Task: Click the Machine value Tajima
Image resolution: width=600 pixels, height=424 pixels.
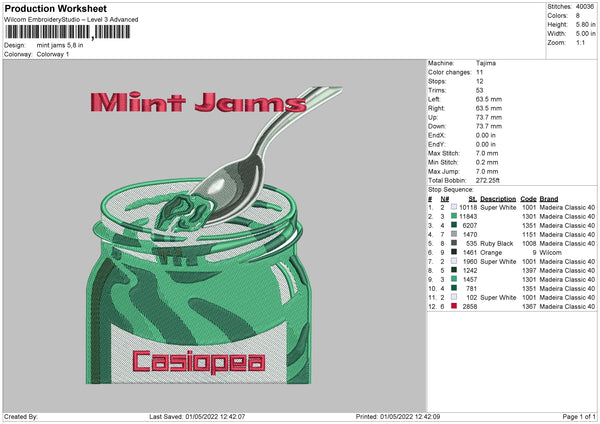Action: point(486,63)
